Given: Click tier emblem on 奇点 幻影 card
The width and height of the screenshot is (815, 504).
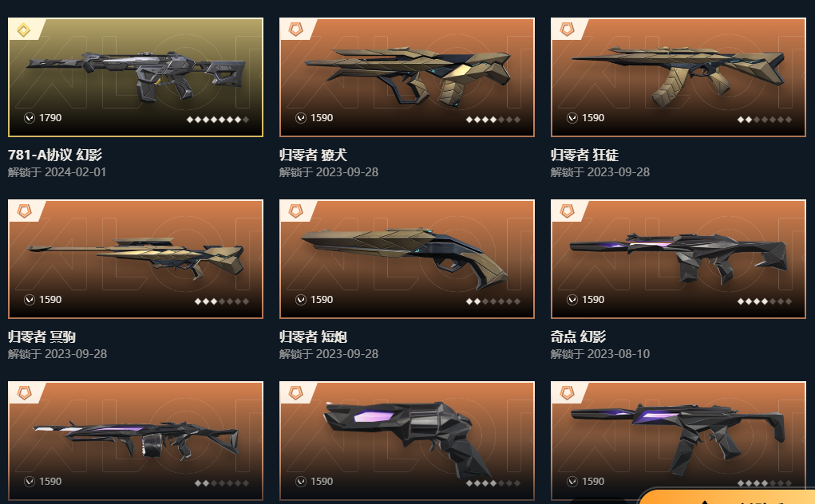Looking at the screenshot, I should (567, 211).
